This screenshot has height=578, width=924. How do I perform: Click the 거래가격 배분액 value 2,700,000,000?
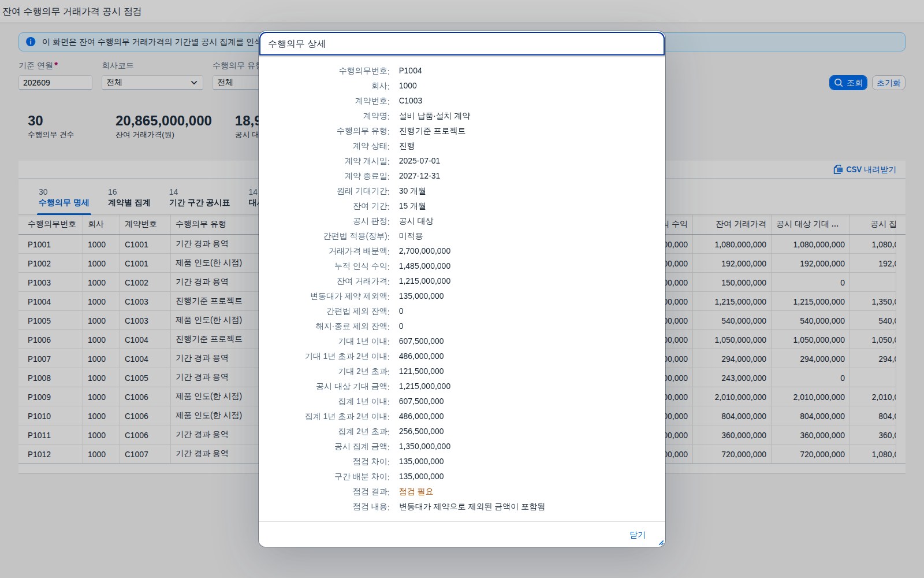(x=424, y=251)
